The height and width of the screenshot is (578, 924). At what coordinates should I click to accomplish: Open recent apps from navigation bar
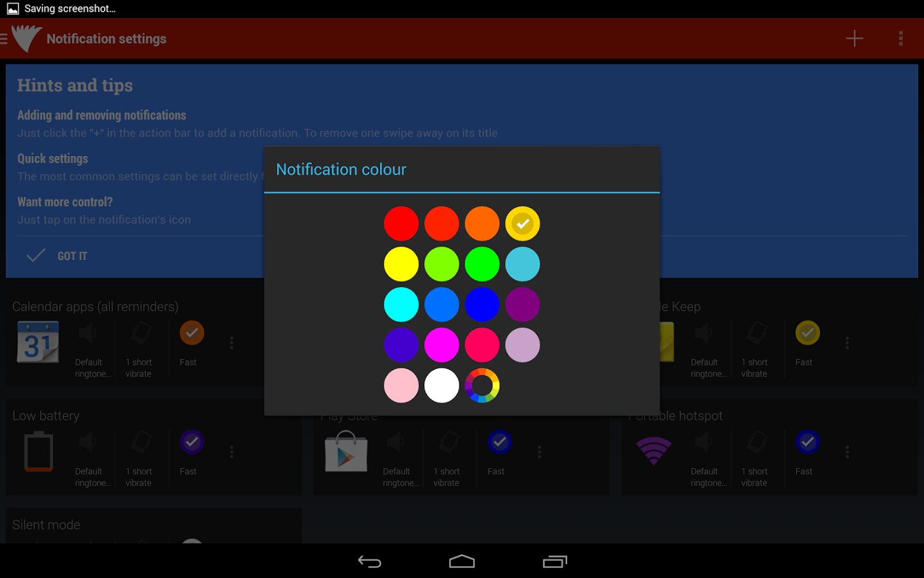[x=554, y=562]
